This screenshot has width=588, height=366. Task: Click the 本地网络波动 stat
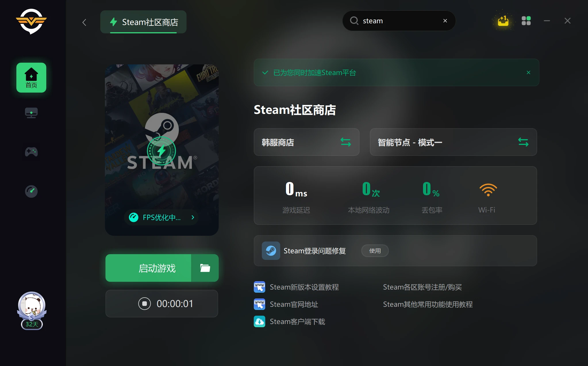[x=369, y=197]
